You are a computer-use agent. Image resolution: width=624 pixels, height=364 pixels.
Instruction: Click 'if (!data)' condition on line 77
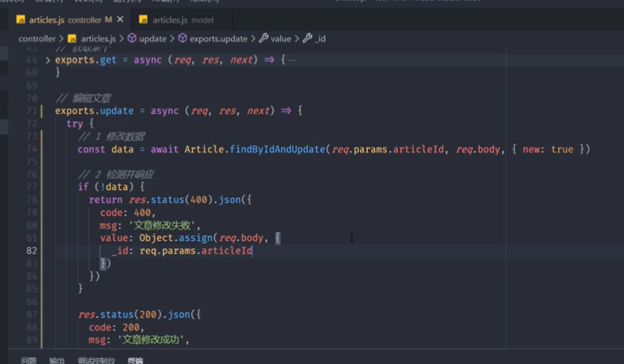click(x=106, y=187)
